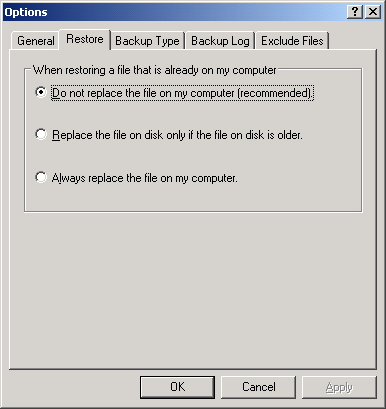386x409 pixels.
Task: Click the 'Replace the file on disk only if older' label
Action: pos(177,135)
